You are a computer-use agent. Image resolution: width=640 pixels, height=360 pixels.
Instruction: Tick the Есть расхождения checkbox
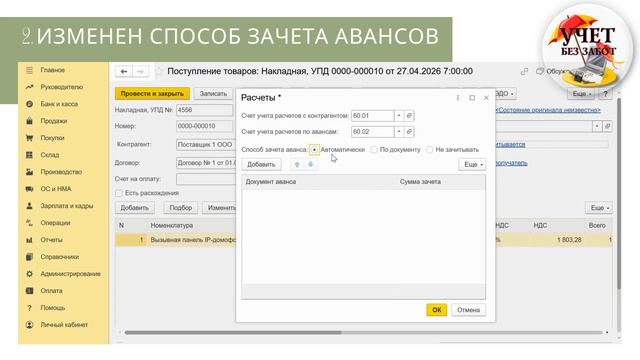pos(119,193)
